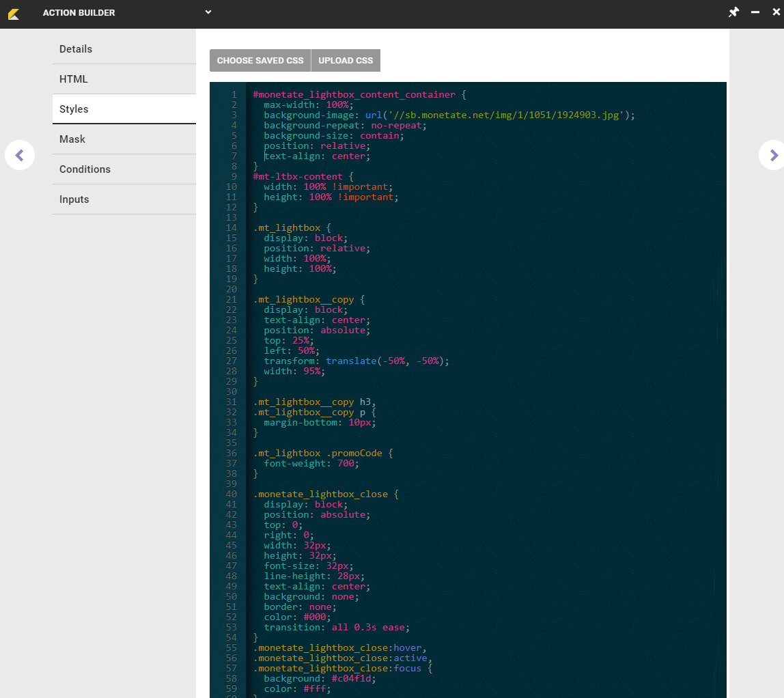Open the Mask tab
Screen dimensions: 784x698
tap(72, 139)
